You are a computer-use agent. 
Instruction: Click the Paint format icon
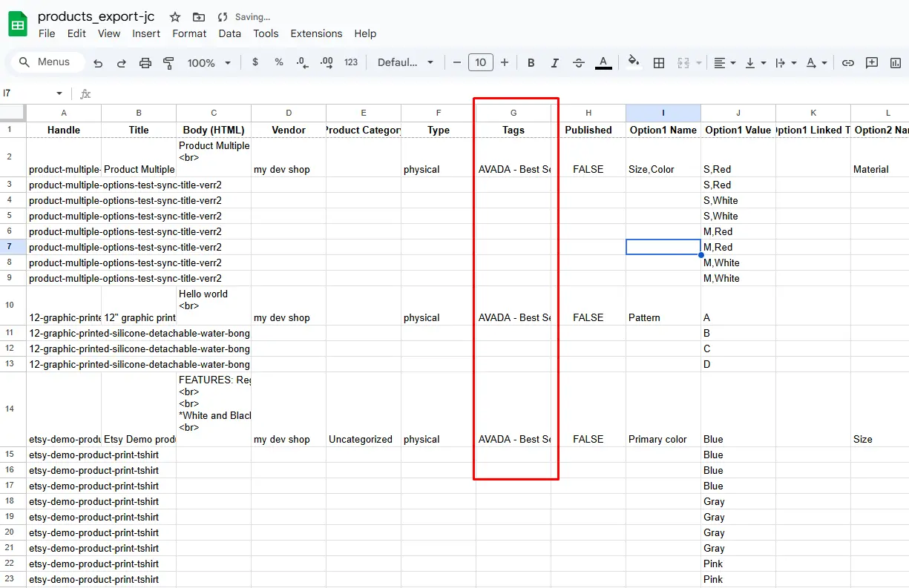pos(168,62)
